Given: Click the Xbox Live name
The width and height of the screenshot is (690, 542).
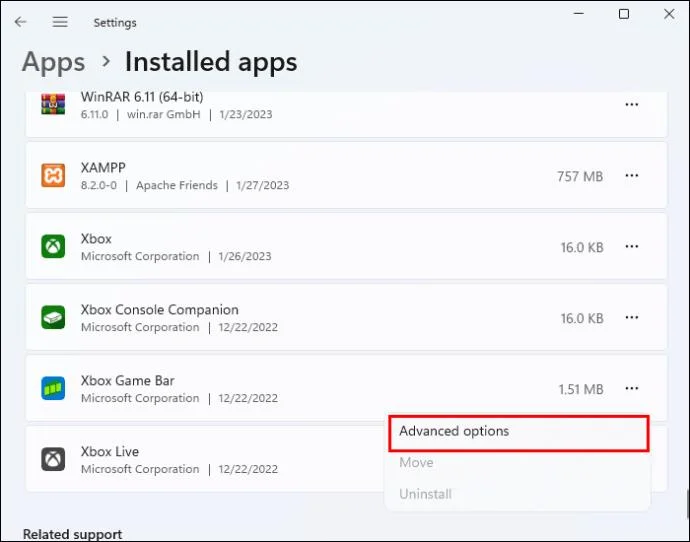Looking at the screenshot, I should click(110, 451).
